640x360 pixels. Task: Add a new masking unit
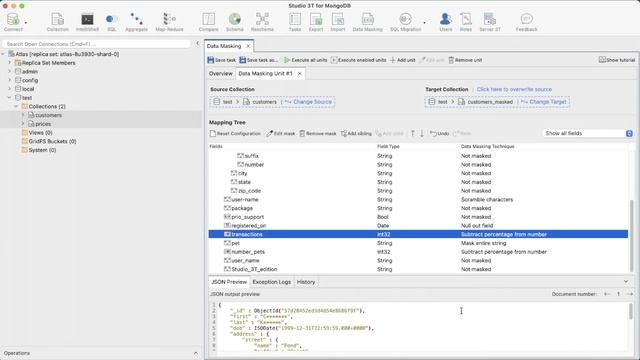tap(402, 60)
